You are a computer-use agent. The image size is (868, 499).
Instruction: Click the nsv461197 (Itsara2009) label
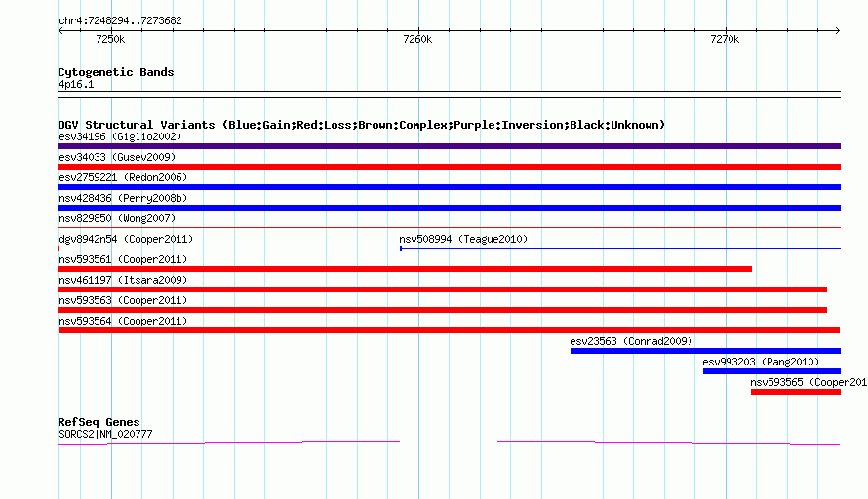[x=123, y=280]
